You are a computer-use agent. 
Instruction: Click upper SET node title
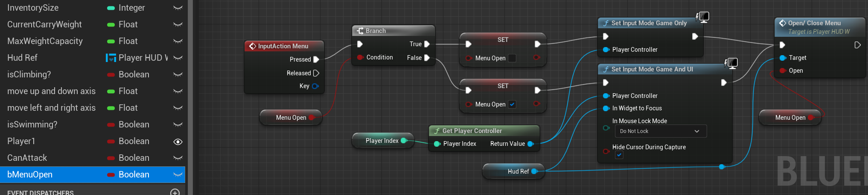coord(503,40)
